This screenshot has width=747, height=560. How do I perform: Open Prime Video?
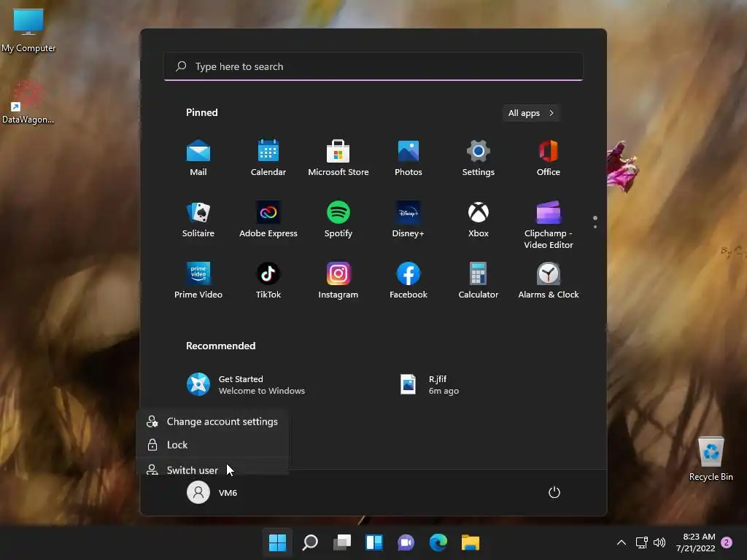pos(198,281)
